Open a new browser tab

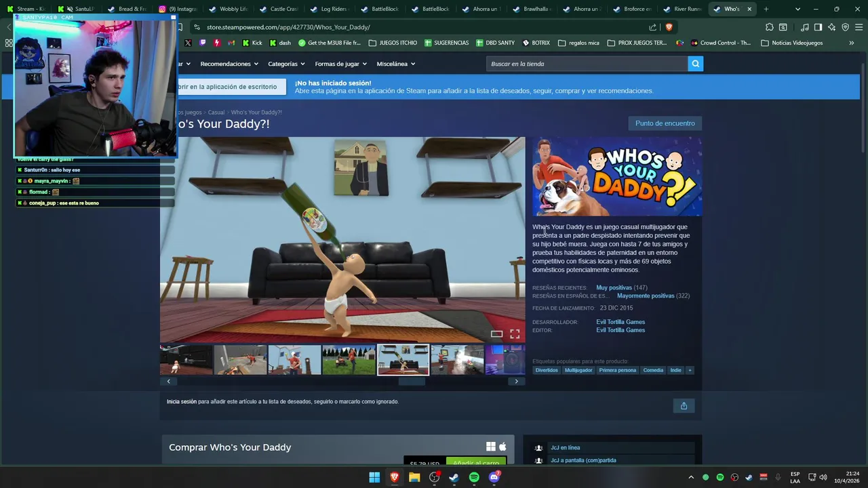[766, 9]
